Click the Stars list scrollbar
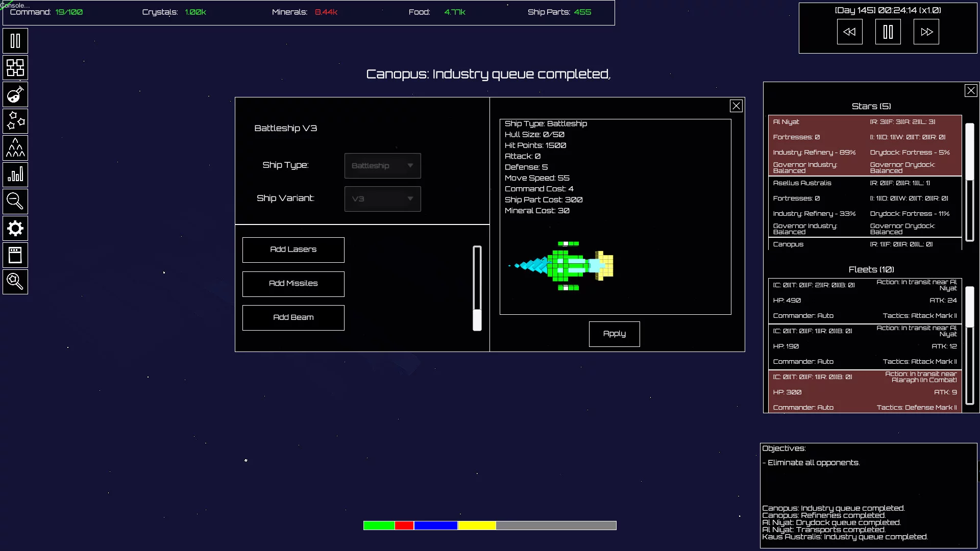Screen dimensions: 980x551 click(970, 182)
